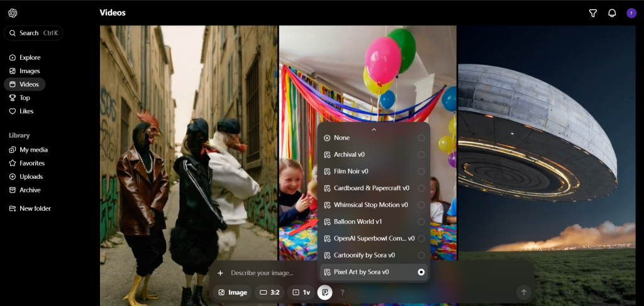This screenshot has height=306, width=644.
Task: Select the Balloon World v1 radio button
Action: tap(421, 222)
